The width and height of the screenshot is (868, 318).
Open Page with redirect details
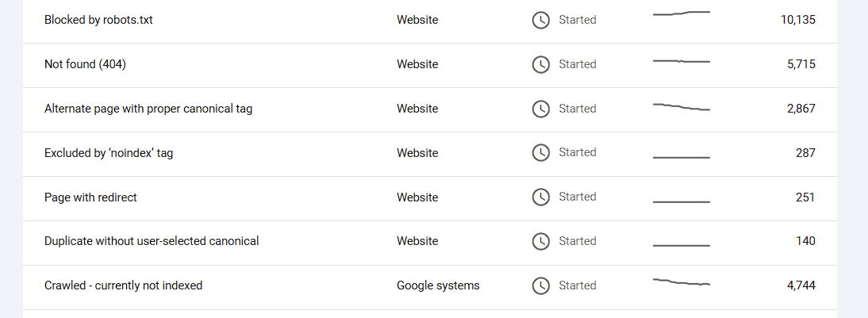coord(90,197)
